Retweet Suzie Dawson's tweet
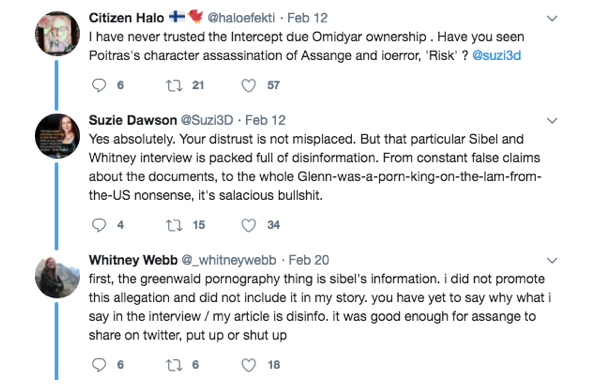 174,225
